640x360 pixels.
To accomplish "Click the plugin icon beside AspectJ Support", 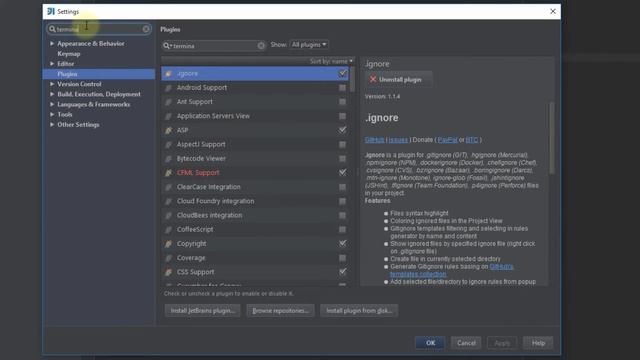I will point(169,144).
